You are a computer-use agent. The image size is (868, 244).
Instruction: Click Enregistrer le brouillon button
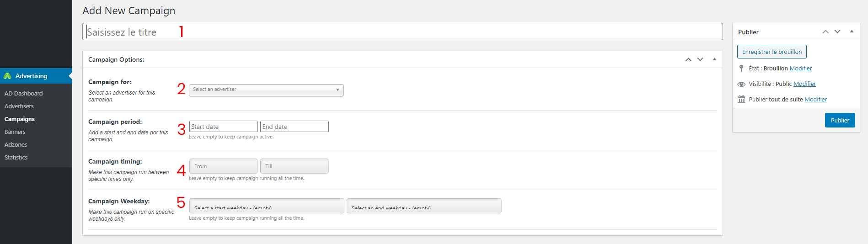click(x=772, y=52)
